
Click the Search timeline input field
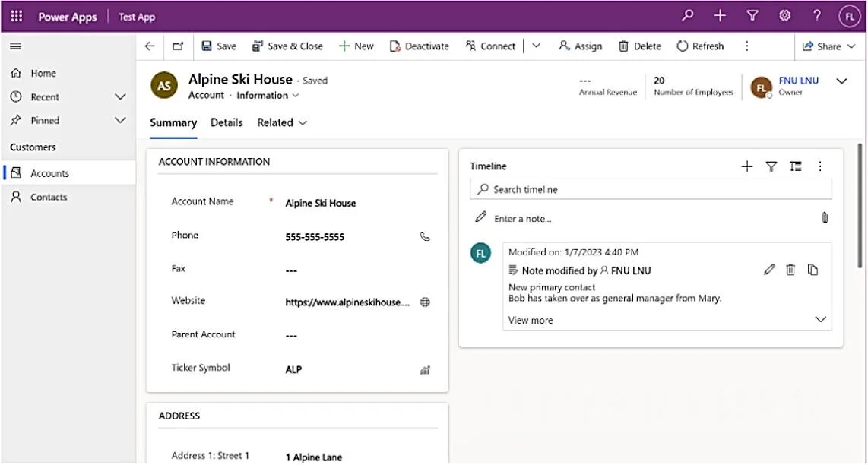(651, 189)
